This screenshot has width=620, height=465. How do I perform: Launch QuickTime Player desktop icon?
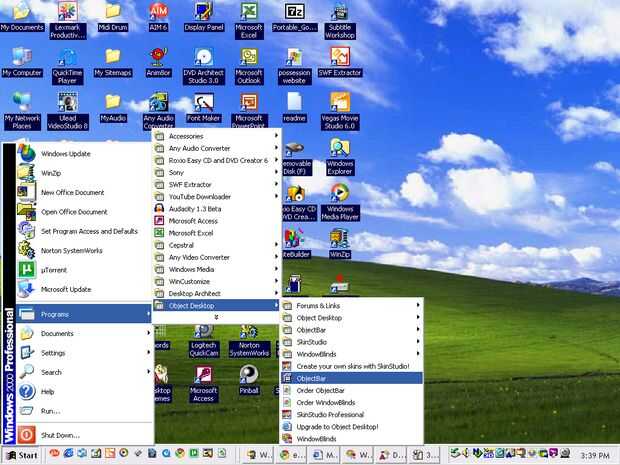[67, 57]
